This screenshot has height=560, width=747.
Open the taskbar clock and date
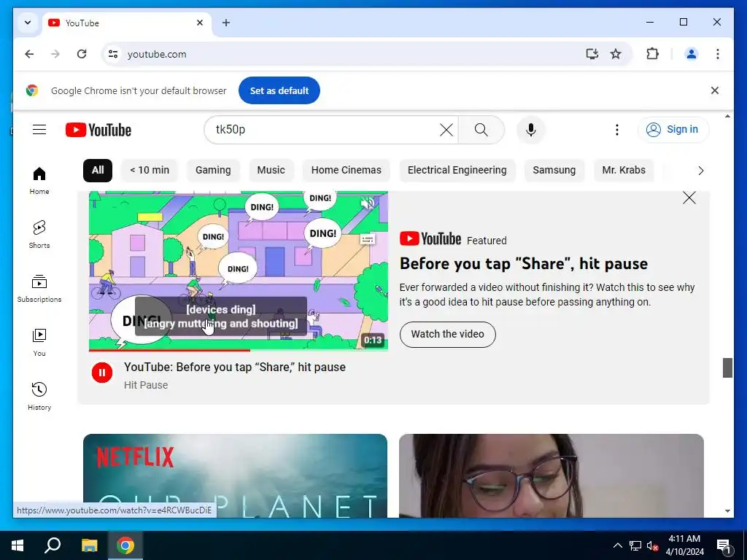pyautogui.click(x=684, y=545)
